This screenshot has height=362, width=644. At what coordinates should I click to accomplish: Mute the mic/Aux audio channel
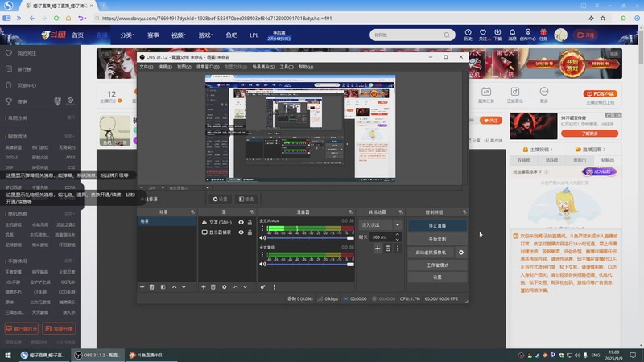(262, 237)
